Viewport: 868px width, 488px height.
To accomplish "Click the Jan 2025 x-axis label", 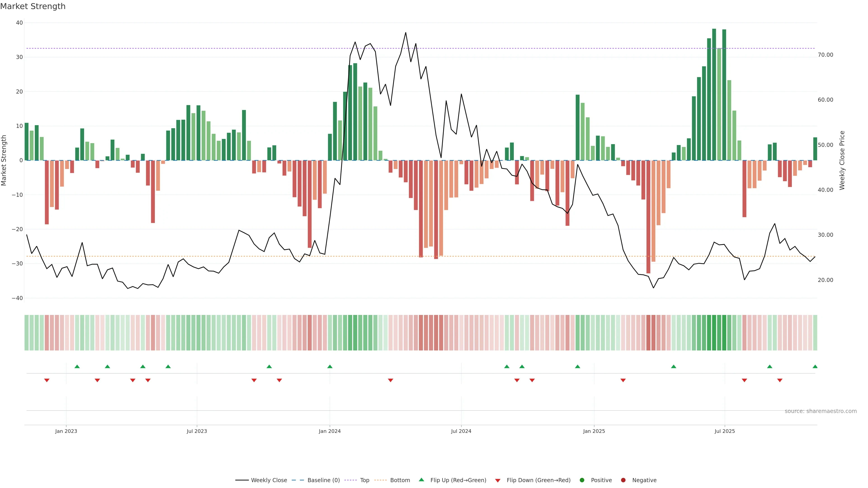I will tap(594, 431).
